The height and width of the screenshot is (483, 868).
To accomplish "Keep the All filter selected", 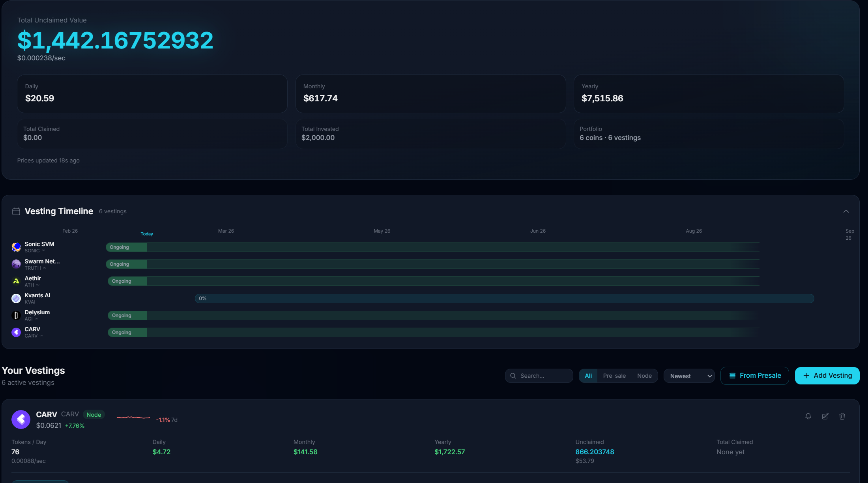I will pos(588,375).
